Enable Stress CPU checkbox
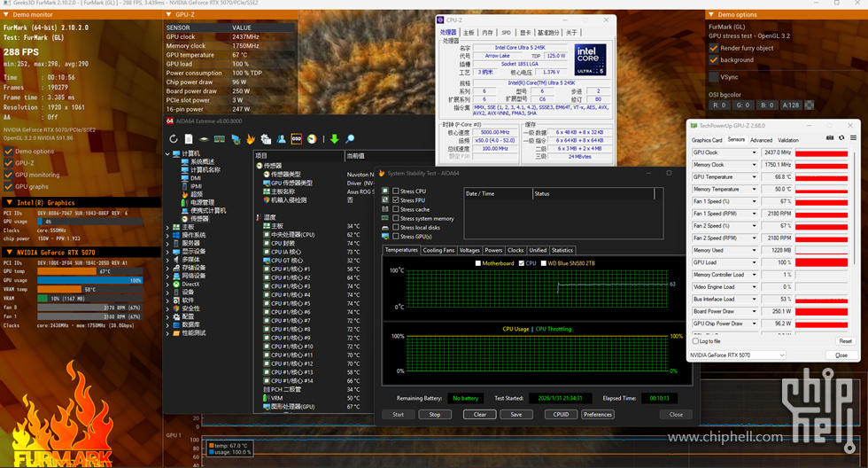868x468 pixels. coord(396,191)
